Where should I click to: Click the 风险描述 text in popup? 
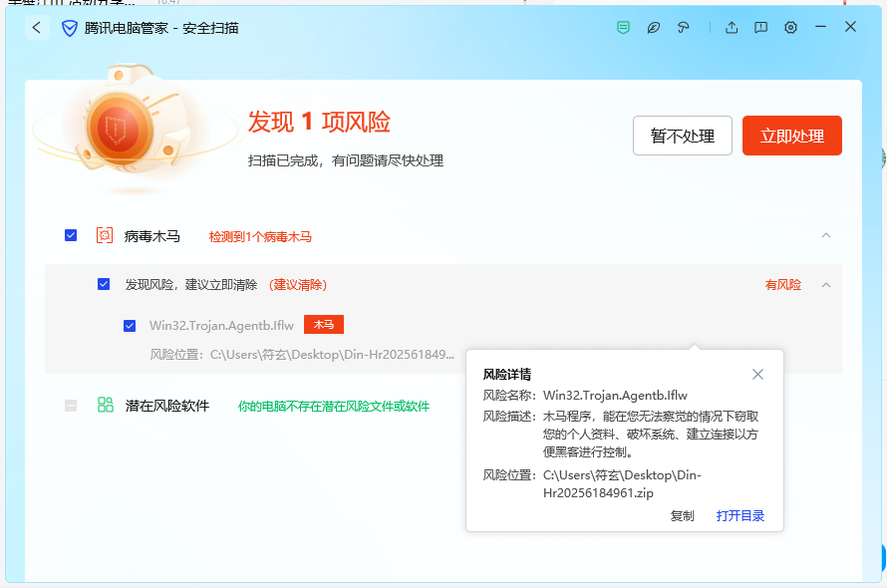pyautogui.click(x=651, y=435)
